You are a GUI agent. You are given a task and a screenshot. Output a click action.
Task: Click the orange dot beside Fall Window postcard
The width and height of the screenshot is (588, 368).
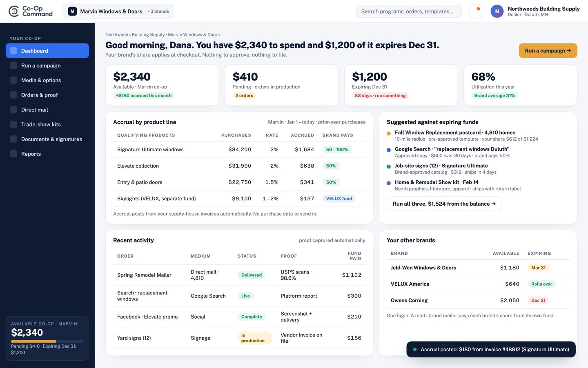[x=389, y=133]
